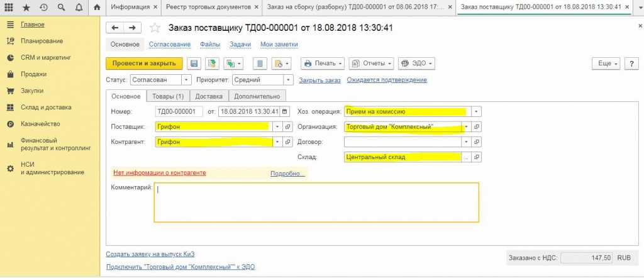Screen dimensions: 644x278
Task: Switch to the Товары (1) tab
Action: point(168,96)
